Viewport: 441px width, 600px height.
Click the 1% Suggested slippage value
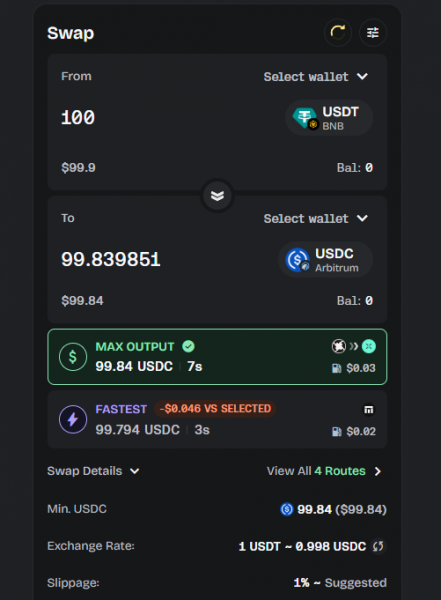click(x=340, y=583)
